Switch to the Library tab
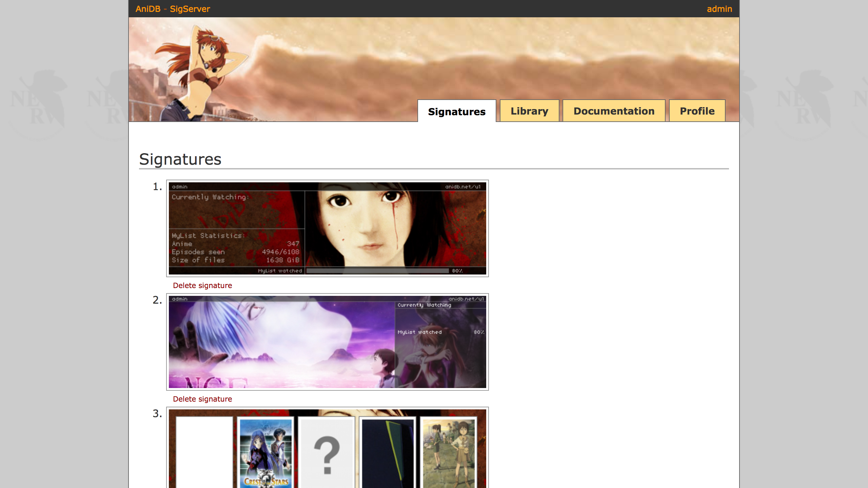The image size is (868, 488). 529,111
